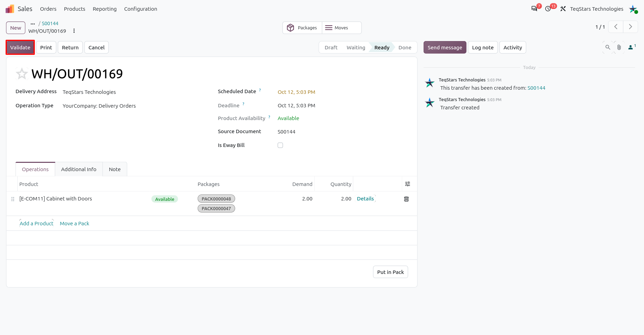This screenshot has width=644, height=335.
Task: Open the Configuration menu
Action: click(140, 9)
